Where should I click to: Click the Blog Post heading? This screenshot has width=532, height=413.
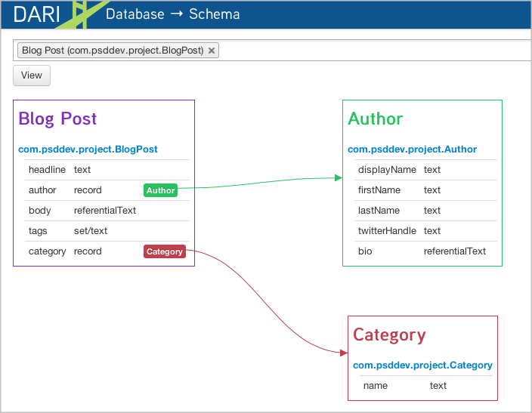click(x=57, y=119)
